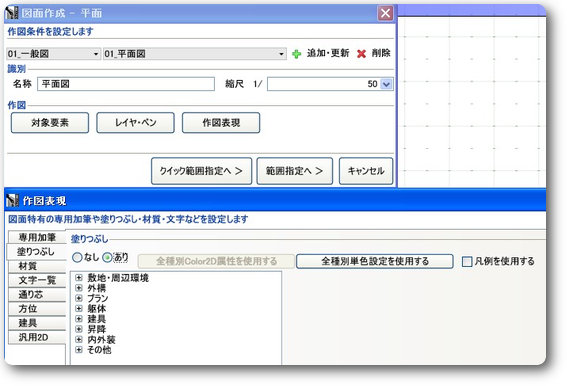The height and width of the screenshot is (386, 567).
Task: Expand the 躯体 tree node
Action: [79, 308]
